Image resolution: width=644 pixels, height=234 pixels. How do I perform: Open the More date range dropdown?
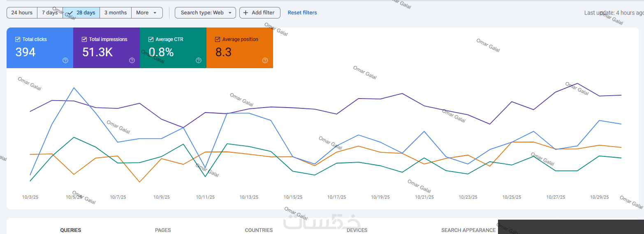tap(146, 13)
